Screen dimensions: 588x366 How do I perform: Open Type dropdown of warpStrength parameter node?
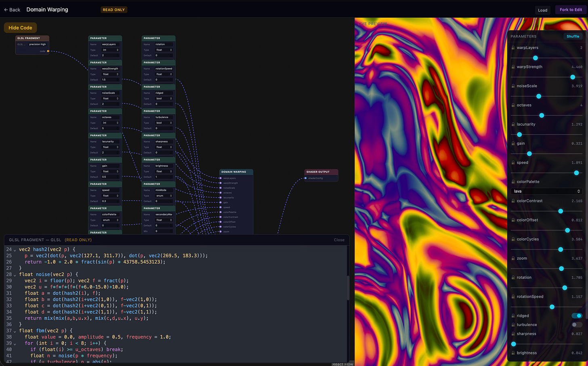[x=110, y=74]
